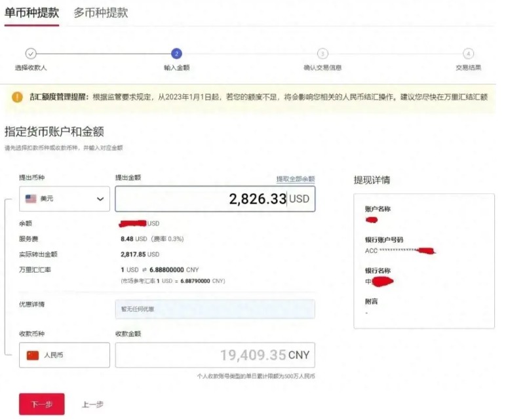Switch to the 多币种提款 tab
506x420 pixels.
point(100,12)
